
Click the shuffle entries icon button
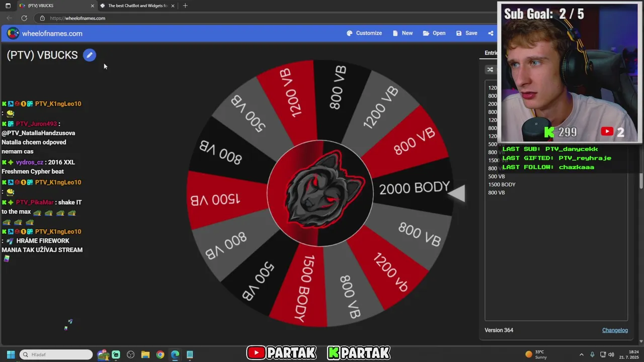[490, 69]
